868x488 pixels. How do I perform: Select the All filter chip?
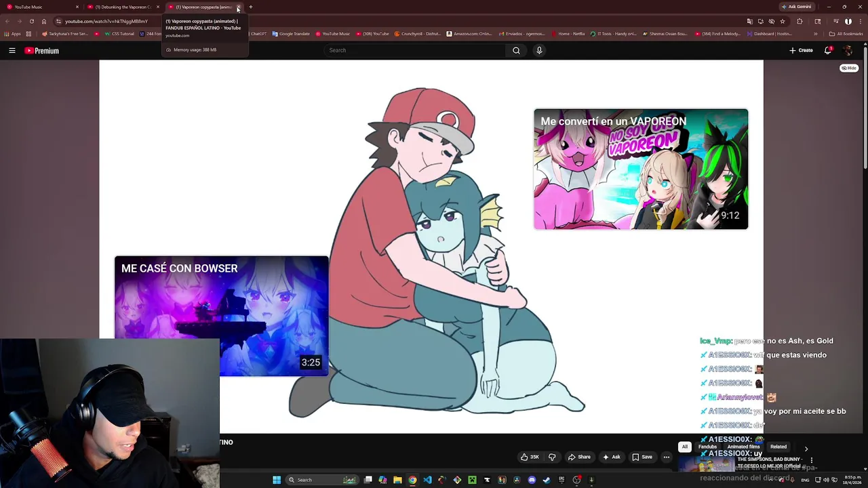tap(685, 447)
